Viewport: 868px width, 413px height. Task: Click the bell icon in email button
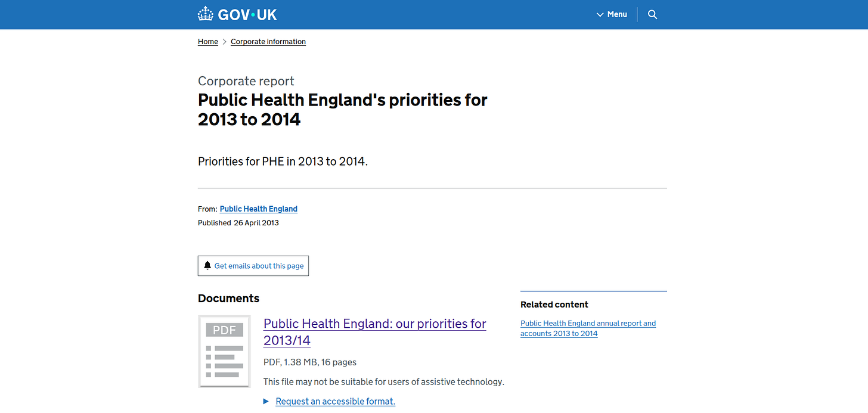point(207,265)
